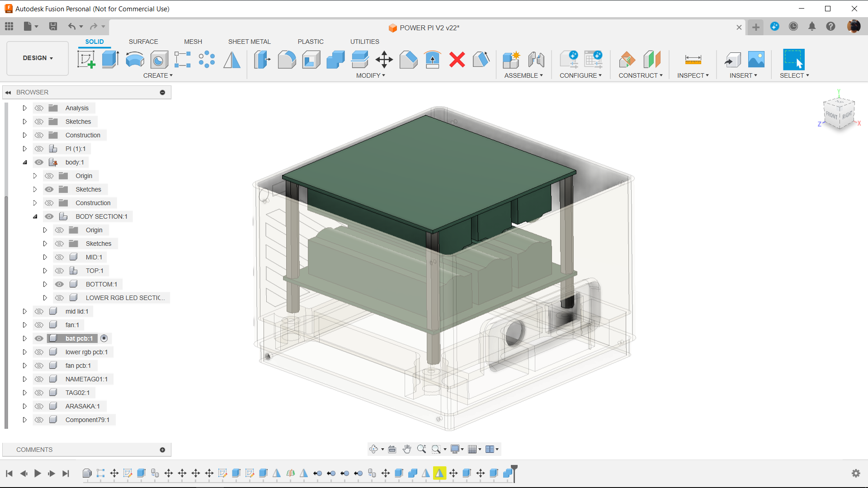The image size is (868, 488).
Task: Select the Extrude tool
Action: pos(110,59)
